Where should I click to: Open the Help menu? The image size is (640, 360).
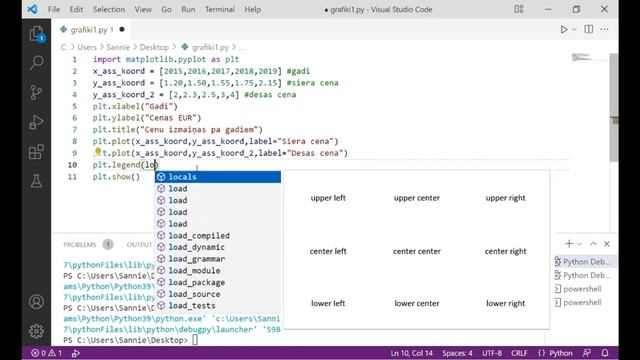253,9
